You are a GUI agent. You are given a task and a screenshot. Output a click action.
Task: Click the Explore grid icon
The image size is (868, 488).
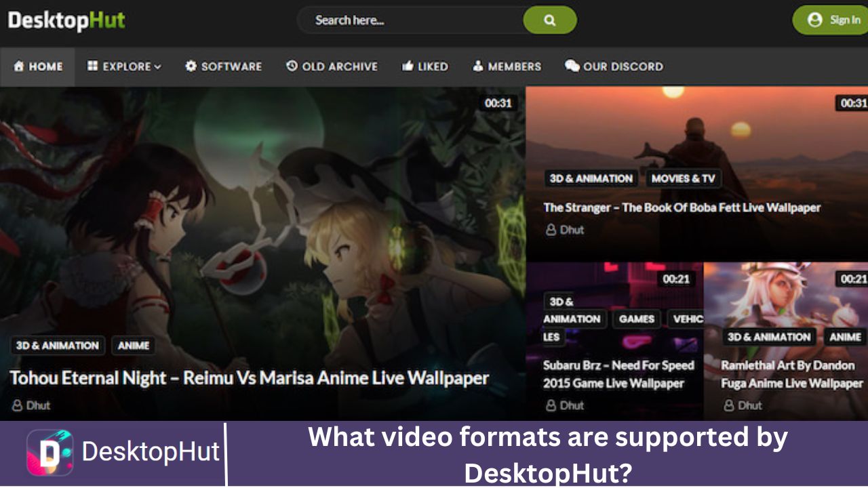(x=93, y=66)
